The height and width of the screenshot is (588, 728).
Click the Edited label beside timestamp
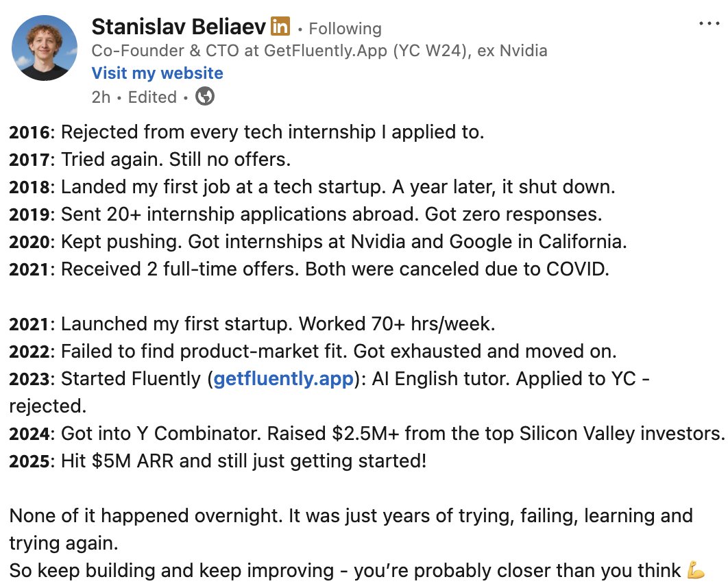click(152, 97)
